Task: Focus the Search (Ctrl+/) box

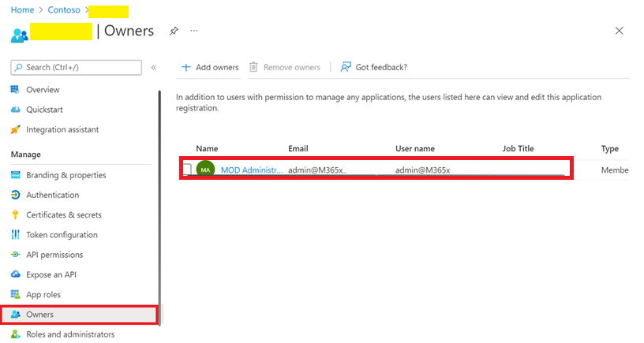Action: pos(76,67)
